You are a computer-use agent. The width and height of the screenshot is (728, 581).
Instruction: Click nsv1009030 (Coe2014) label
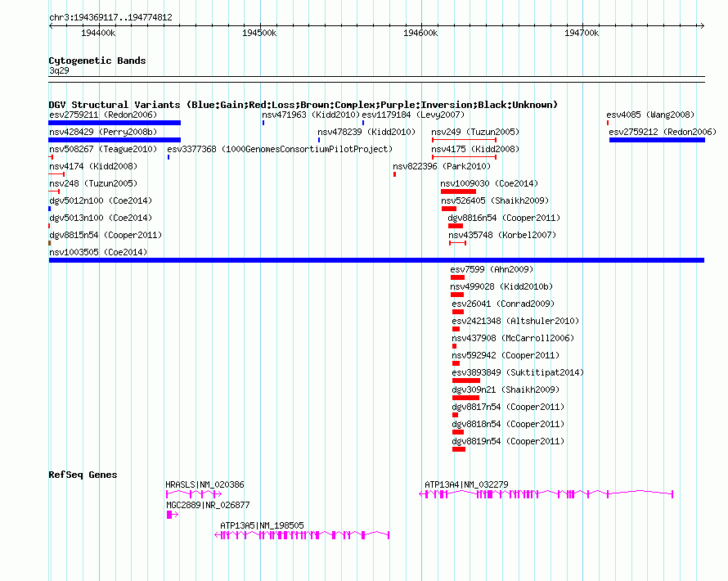[489, 183]
